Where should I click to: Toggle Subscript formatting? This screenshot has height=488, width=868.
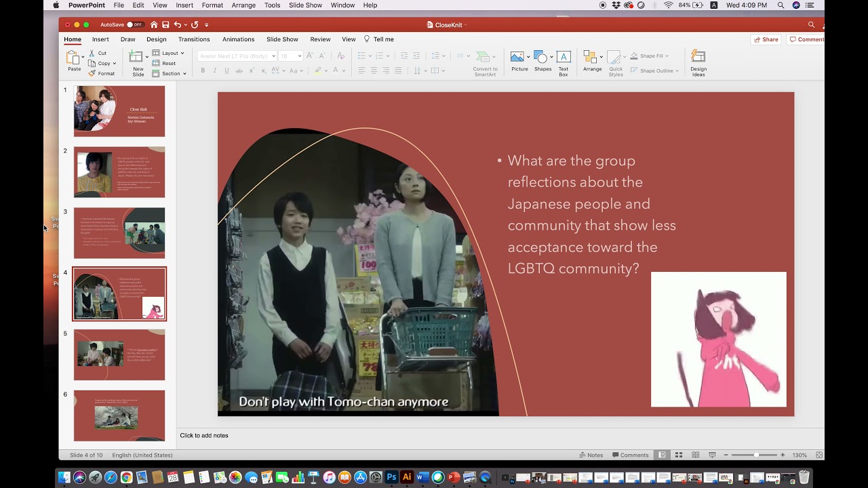point(264,70)
